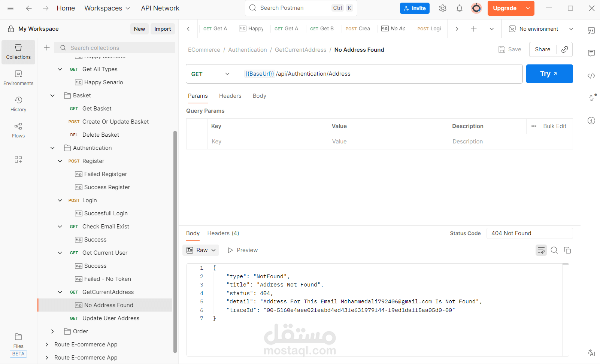Open History in the sidebar
This screenshot has width=600, height=364.
(18, 104)
